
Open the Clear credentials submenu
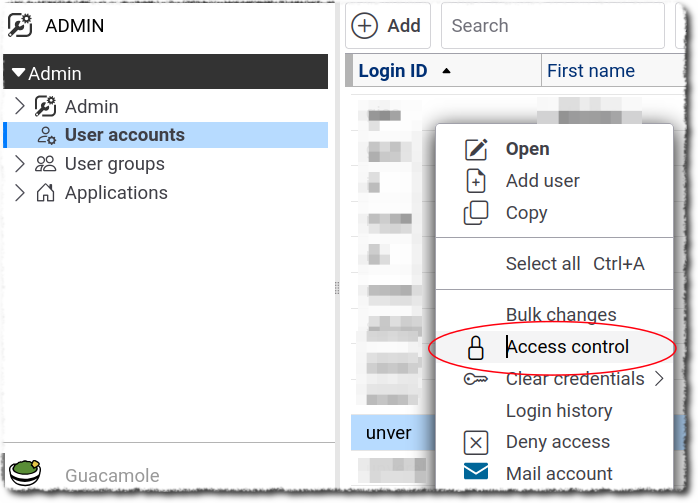coord(659,379)
